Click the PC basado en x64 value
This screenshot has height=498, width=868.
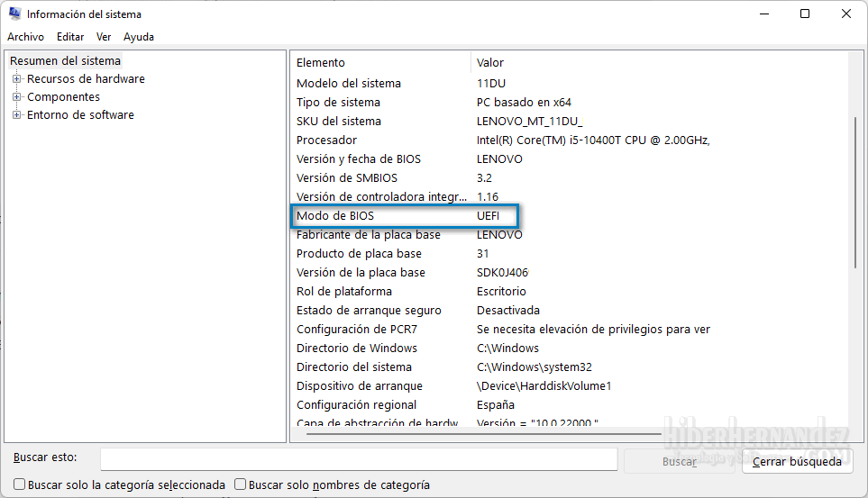524,102
